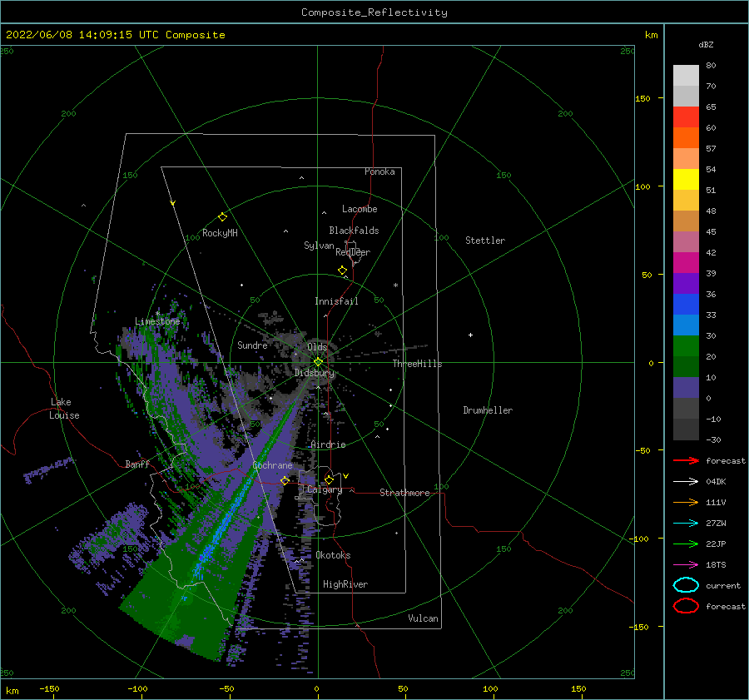The height and width of the screenshot is (700, 749).
Task: Select the green 20-30 dBZ legend swatch
Action: pyautogui.click(x=686, y=346)
